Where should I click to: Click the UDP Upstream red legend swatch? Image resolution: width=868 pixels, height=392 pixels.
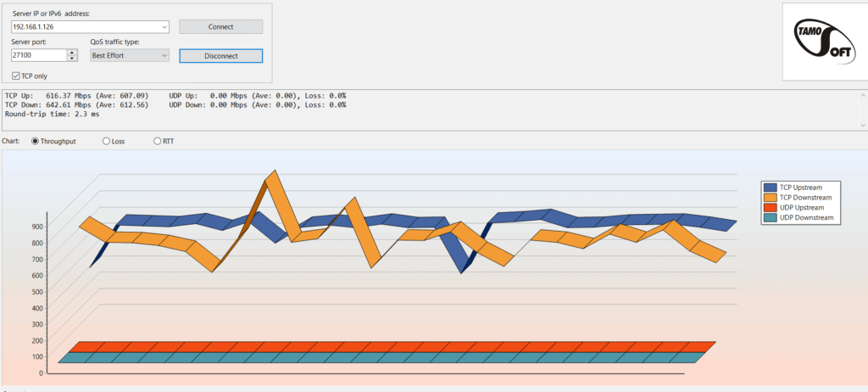pyautogui.click(x=771, y=208)
